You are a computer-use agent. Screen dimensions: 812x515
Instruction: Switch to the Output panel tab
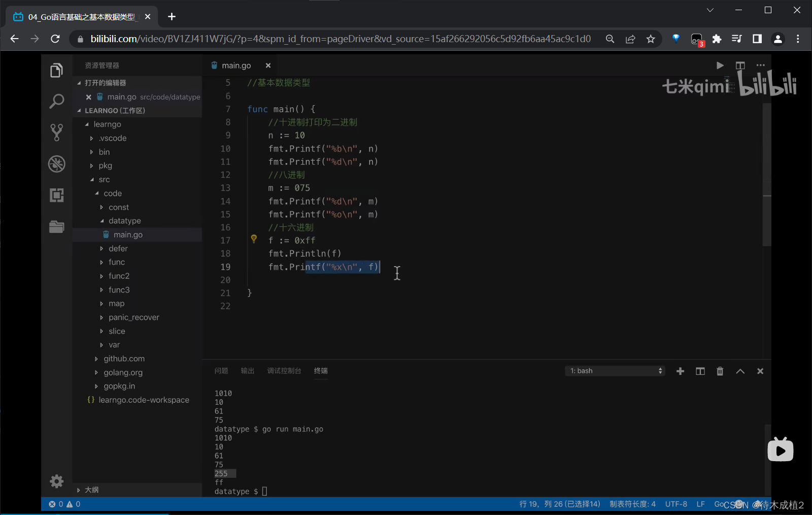[x=248, y=371]
